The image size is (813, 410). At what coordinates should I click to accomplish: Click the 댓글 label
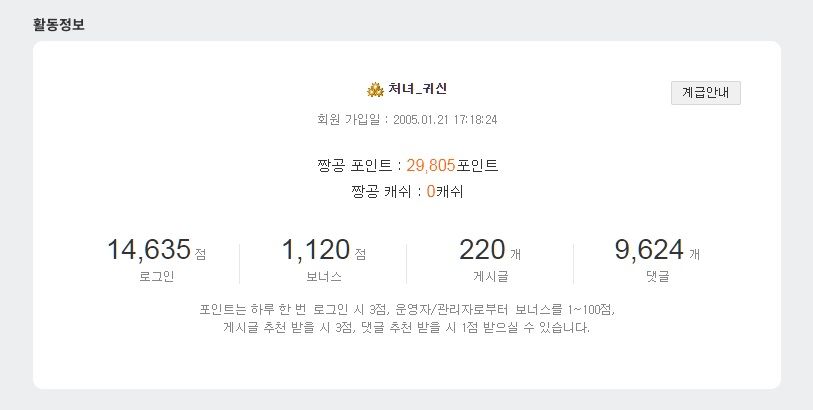pos(657,276)
